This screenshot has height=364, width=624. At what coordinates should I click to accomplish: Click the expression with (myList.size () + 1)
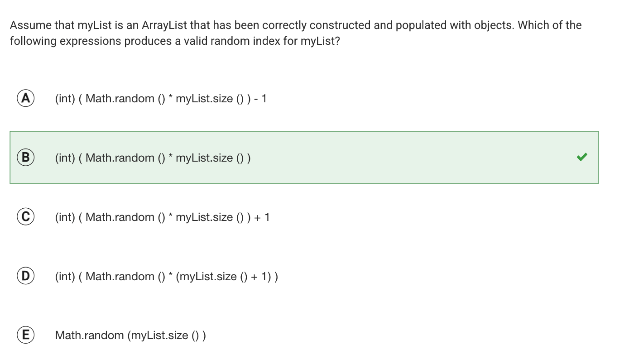167,276
